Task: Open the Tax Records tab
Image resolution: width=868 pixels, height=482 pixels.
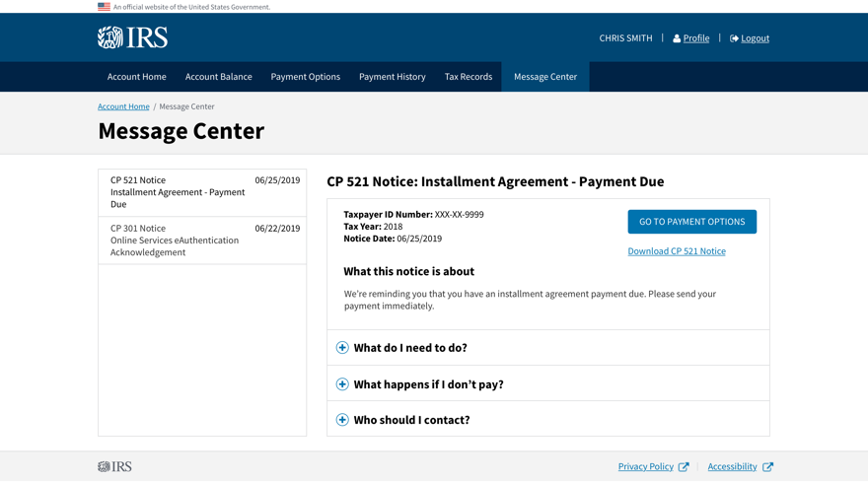Action: [x=468, y=77]
